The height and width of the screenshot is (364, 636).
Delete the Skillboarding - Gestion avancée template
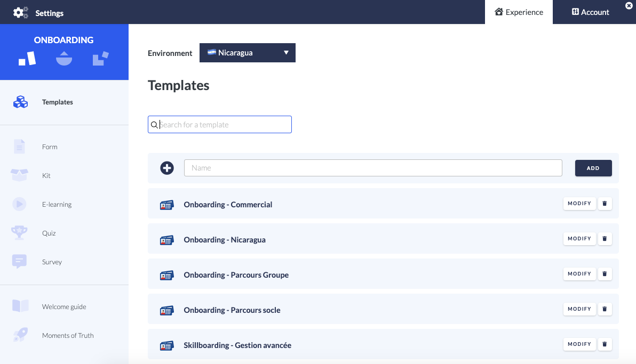coord(605,344)
